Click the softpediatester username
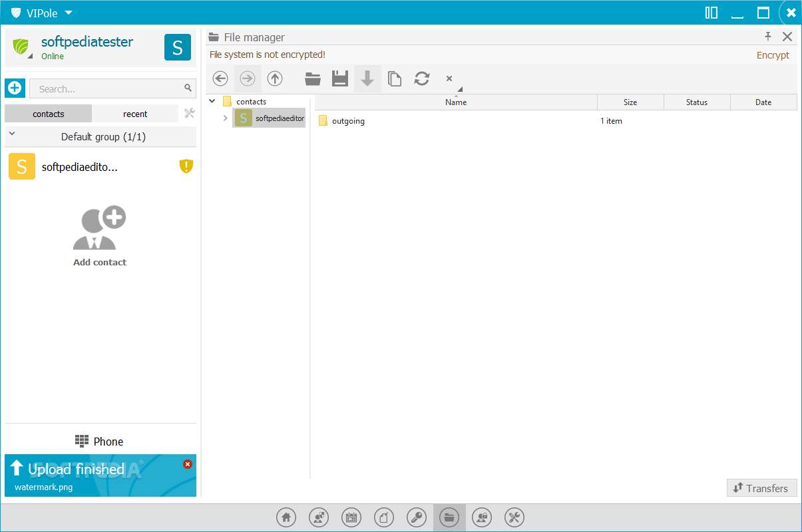Viewport: 802px width, 532px height. (x=87, y=42)
